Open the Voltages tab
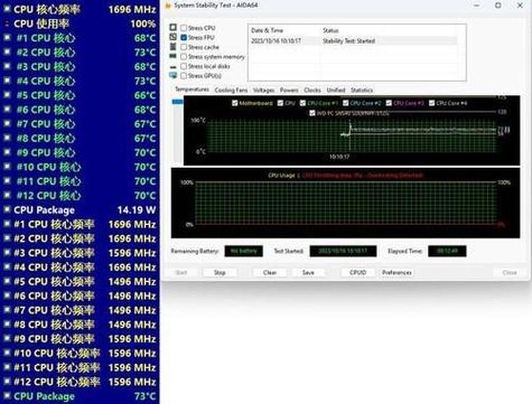The width and height of the screenshot is (532, 404). click(263, 90)
